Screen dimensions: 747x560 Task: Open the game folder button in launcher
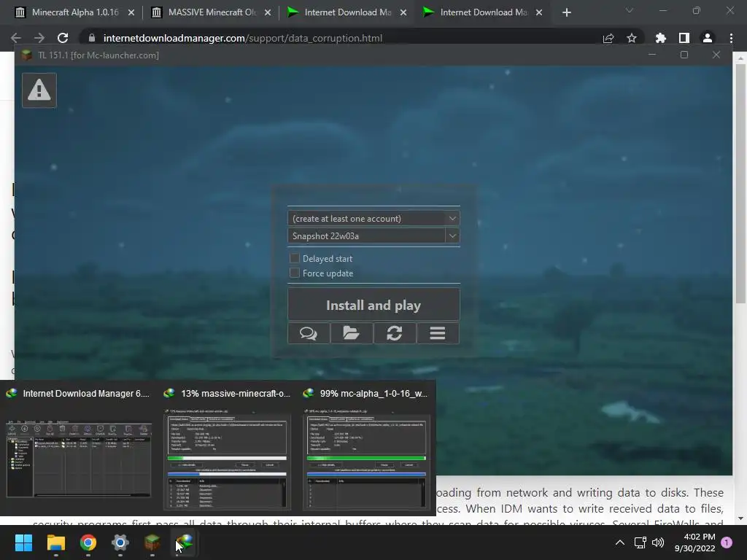(x=351, y=332)
